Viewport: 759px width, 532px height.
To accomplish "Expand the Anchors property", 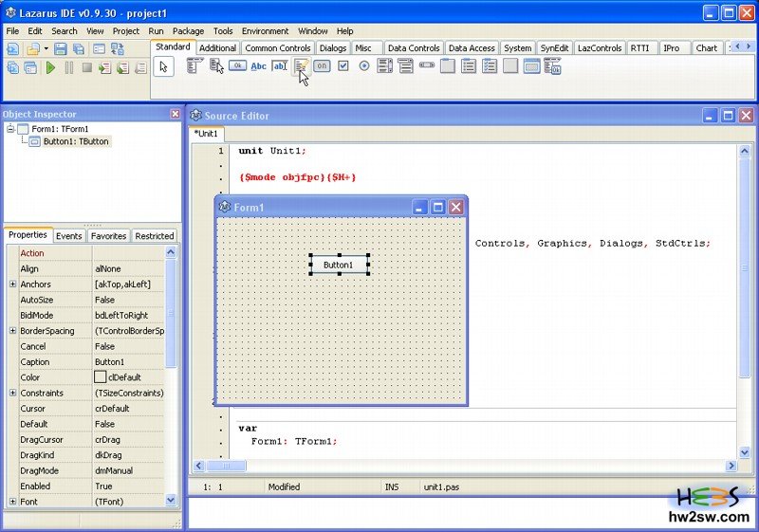I will coord(13,284).
